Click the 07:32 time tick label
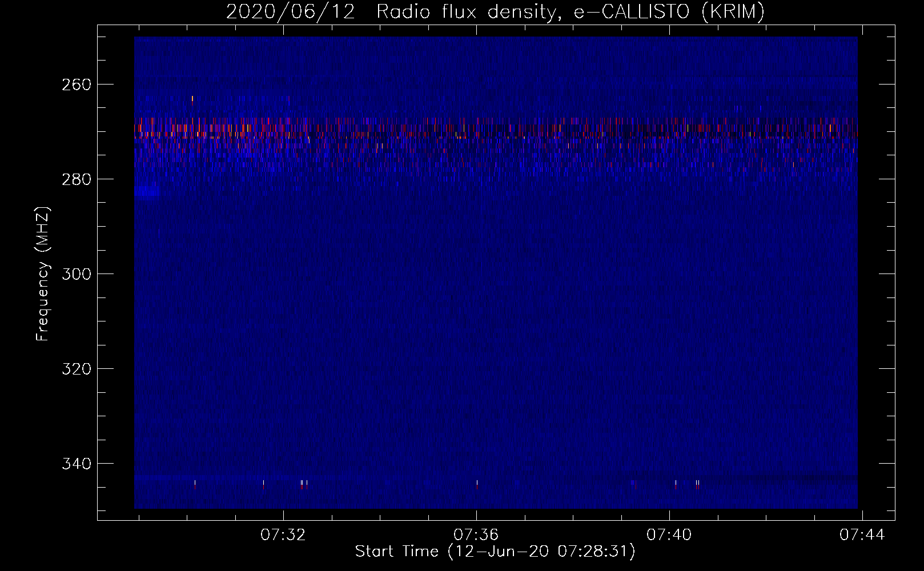Image resolution: width=924 pixels, height=571 pixels. click(x=283, y=534)
